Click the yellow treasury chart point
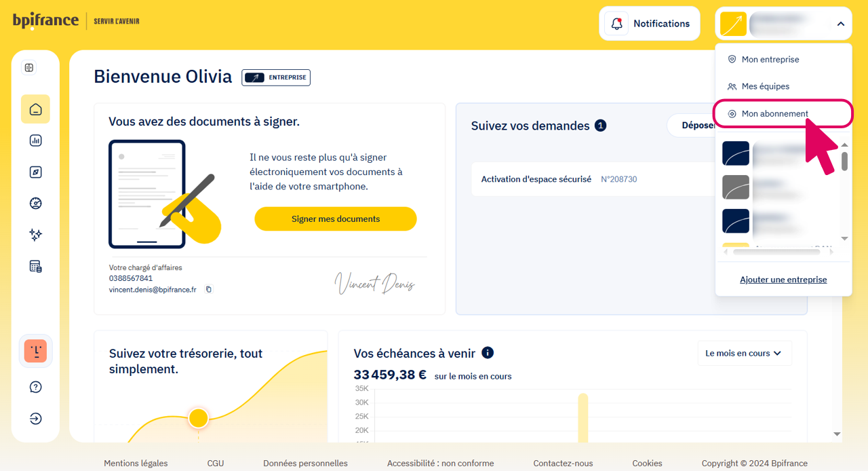This screenshot has height=471, width=868. [x=198, y=417]
